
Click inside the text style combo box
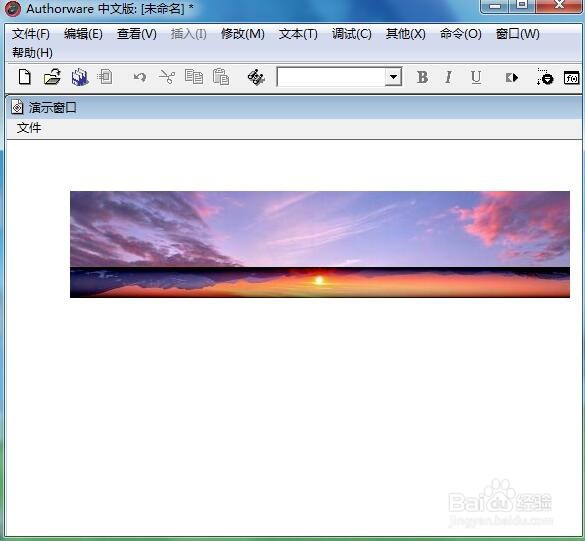click(x=332, y=77)
